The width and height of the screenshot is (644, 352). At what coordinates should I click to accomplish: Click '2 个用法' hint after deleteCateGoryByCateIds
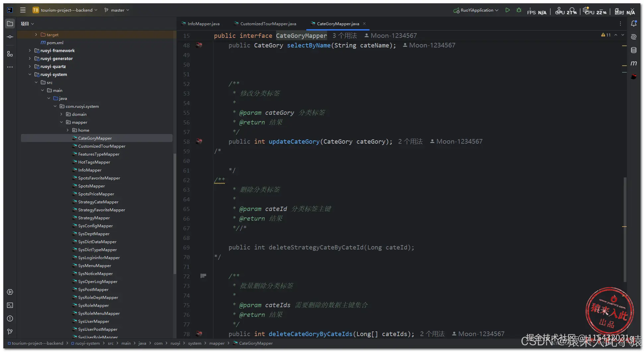[x=432, y=334]
